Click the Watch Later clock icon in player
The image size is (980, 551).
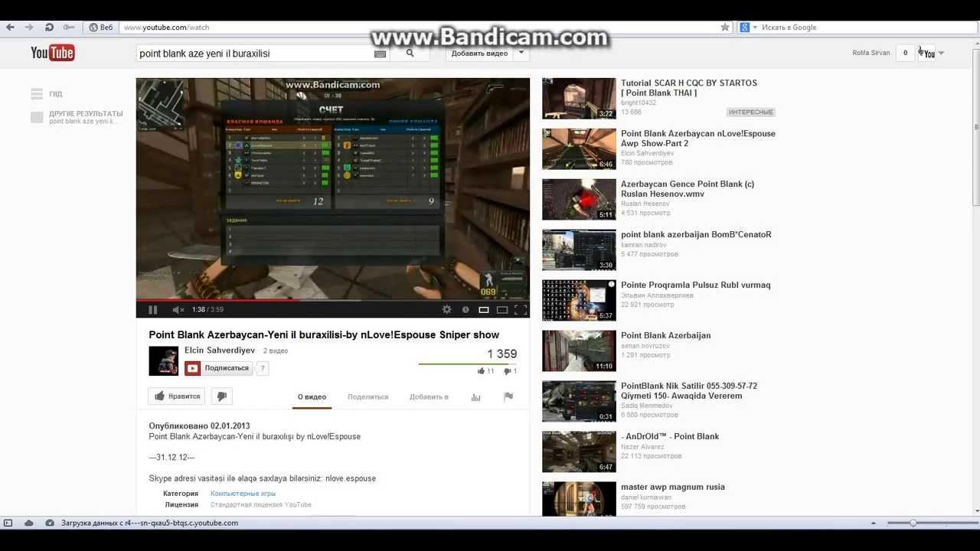point(465,310)
